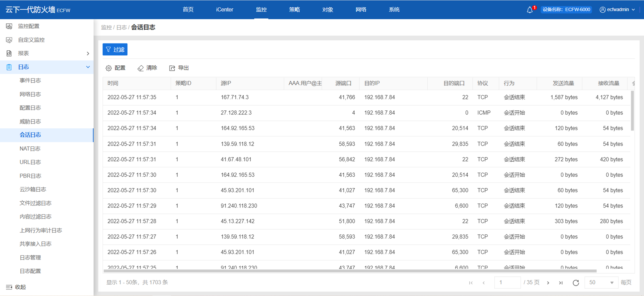
Task: Click the refresh icon in pagination bar
Action: click(x=575, y=283)
